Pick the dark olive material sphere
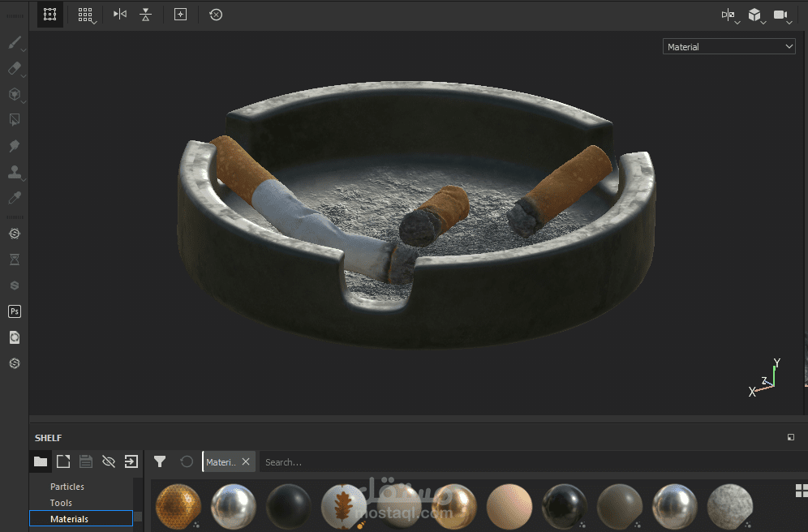This screenshot has height=532, width=808. tap(620, 507)
